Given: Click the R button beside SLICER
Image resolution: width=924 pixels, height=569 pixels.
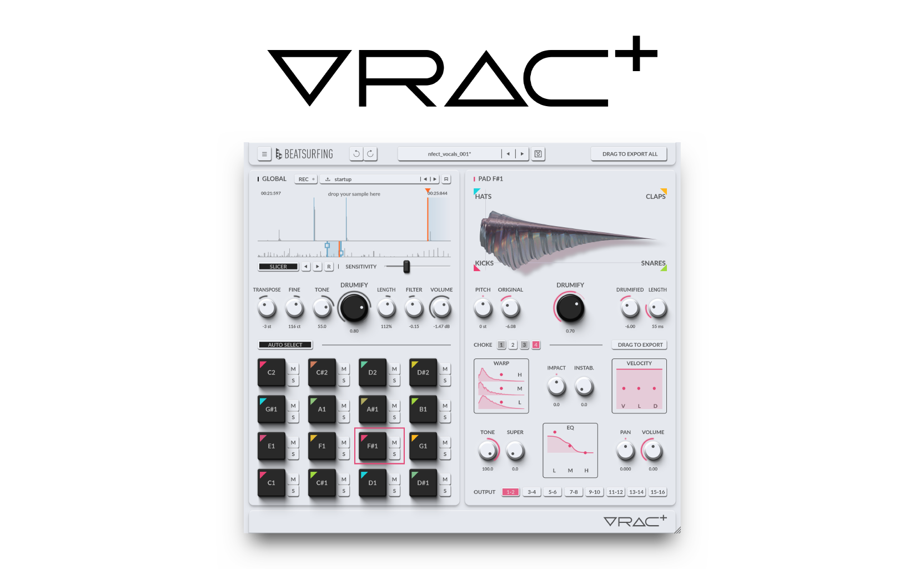Looking at the screenshot, I should (329, 267).
